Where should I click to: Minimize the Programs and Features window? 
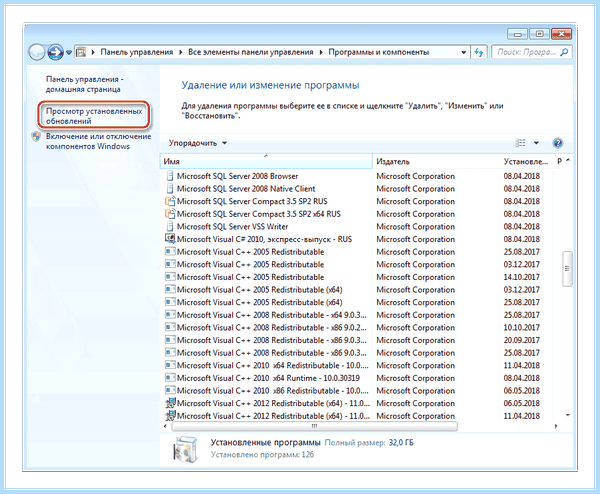point(517,34)
